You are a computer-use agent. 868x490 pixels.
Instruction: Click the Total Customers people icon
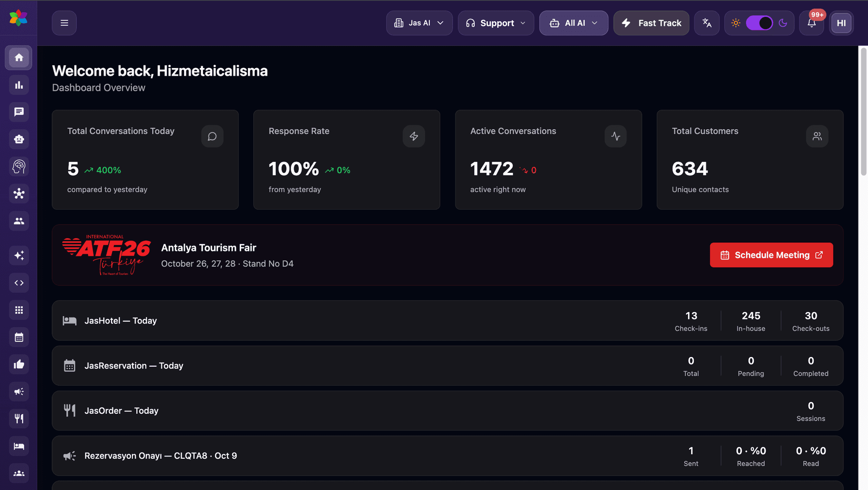(817, 136)
